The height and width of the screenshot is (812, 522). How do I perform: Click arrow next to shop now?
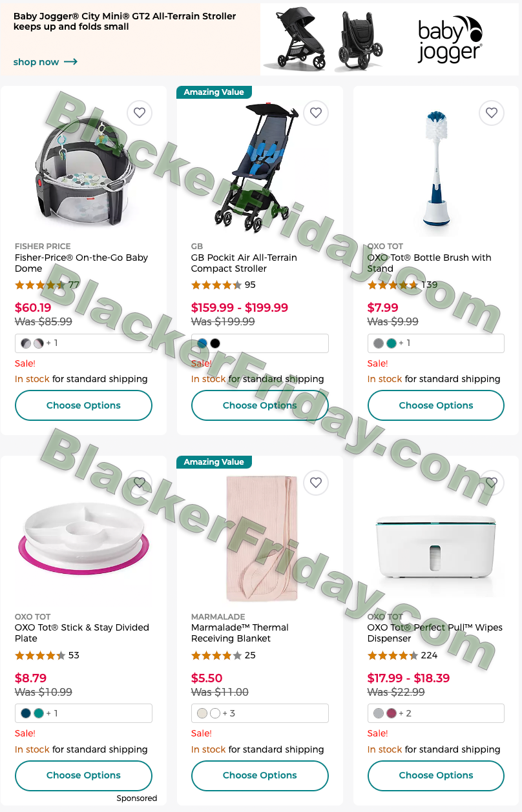coord(71,62)
